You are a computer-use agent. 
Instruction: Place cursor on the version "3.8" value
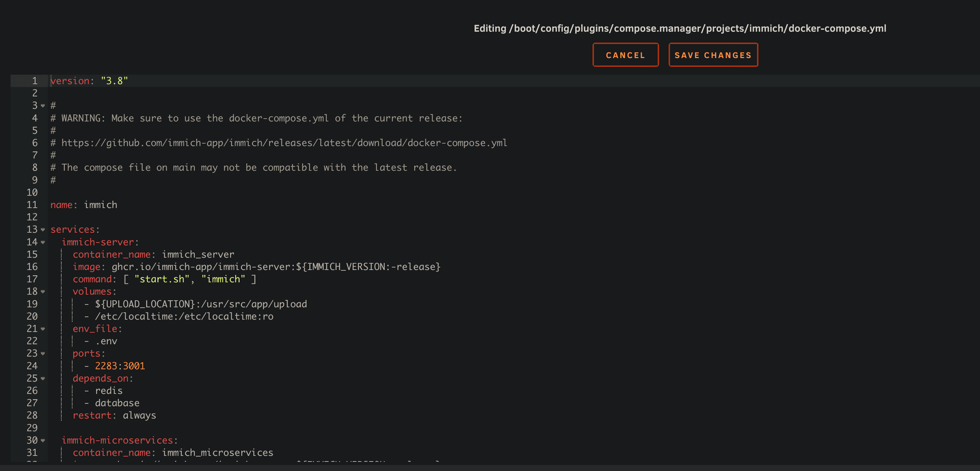tap(114, 81)
